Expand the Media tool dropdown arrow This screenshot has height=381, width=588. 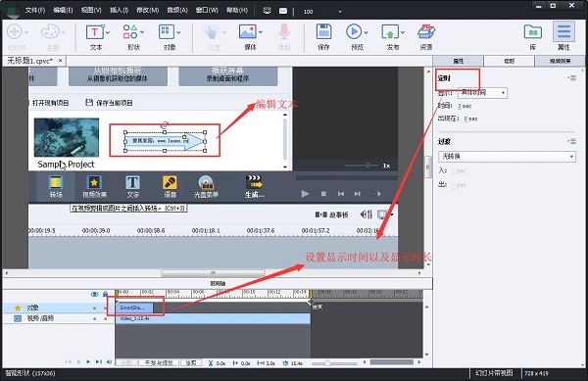click(261, 32)
